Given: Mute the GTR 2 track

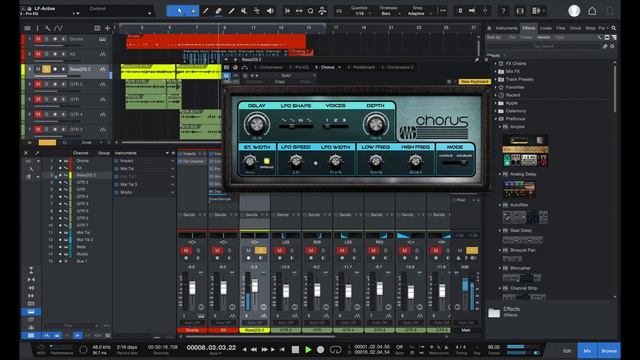Looking at the screenshot, I should click(38, 84).
